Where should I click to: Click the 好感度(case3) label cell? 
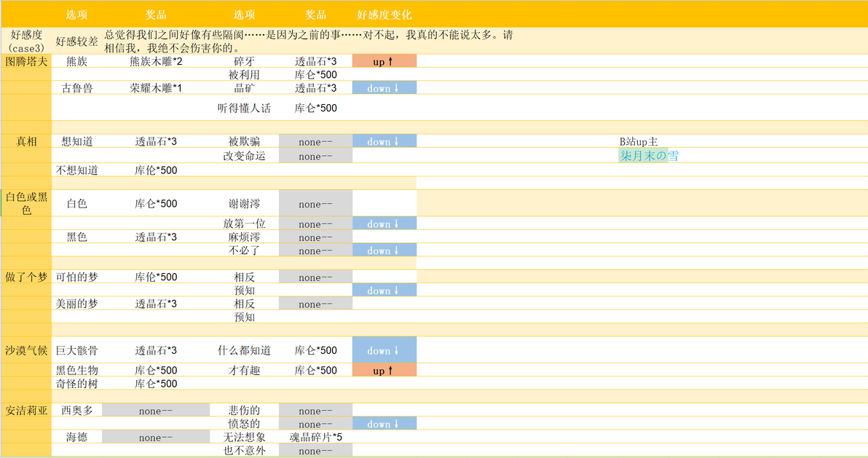click(26, 41)
